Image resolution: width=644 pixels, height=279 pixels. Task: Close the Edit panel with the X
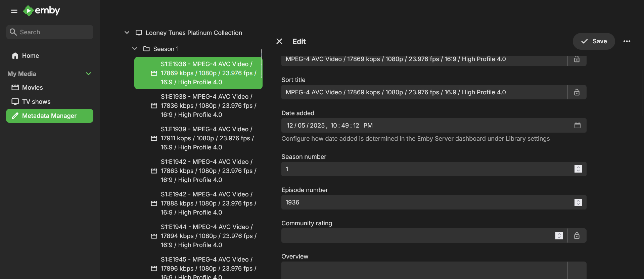(279, 41)
